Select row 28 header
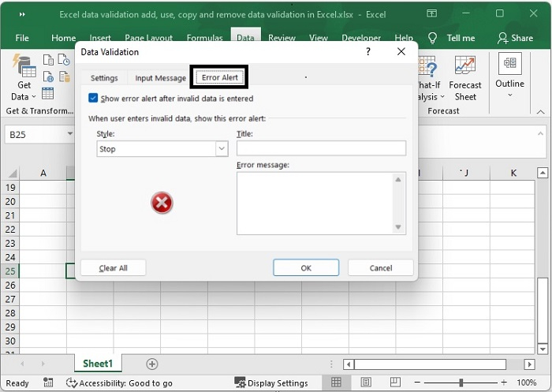Screen dimensions: 552x392 click(10, 313)
